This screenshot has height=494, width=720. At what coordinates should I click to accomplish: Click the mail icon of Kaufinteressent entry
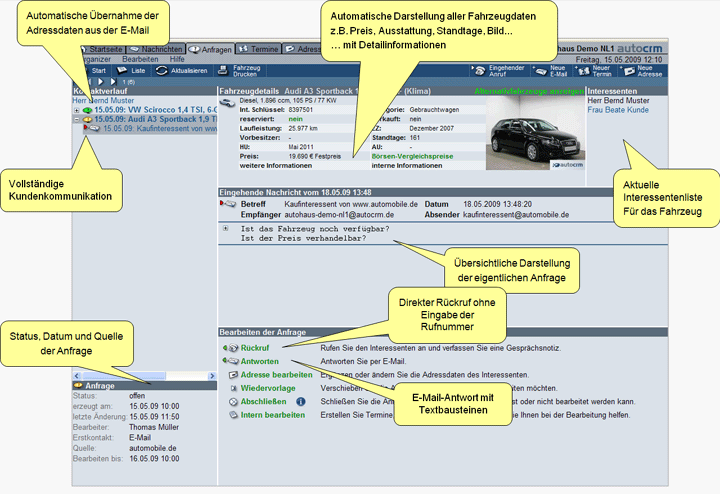click(93, 128)
